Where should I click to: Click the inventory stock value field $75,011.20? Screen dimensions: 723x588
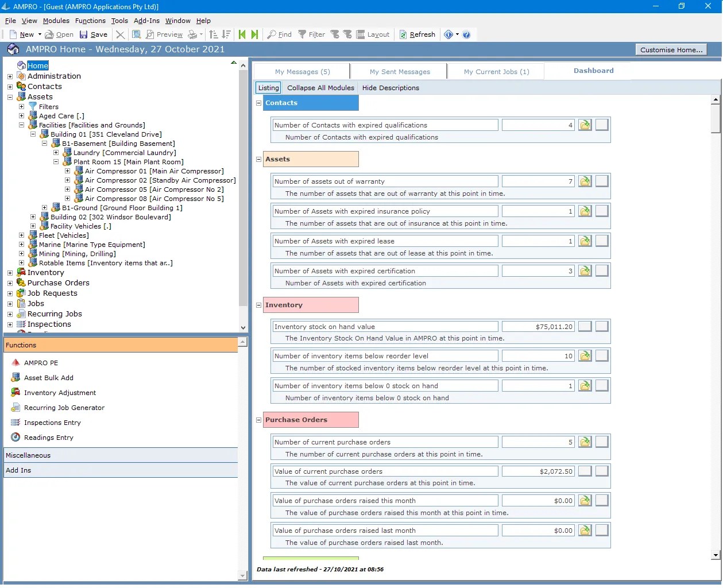[x=538, y=327]
